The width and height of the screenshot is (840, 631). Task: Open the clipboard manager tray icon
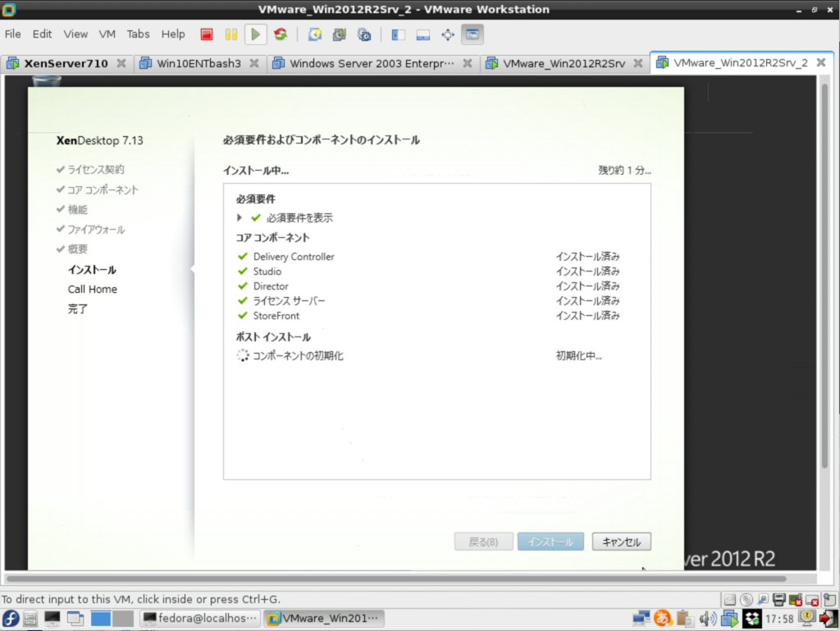[x=685, y=619]
